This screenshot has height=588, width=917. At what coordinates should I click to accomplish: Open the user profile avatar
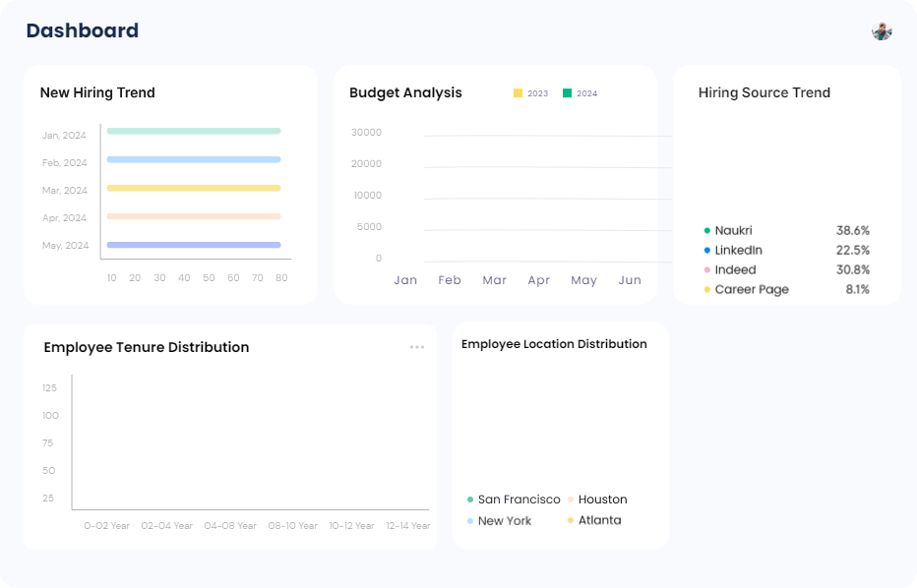[881, 30]
